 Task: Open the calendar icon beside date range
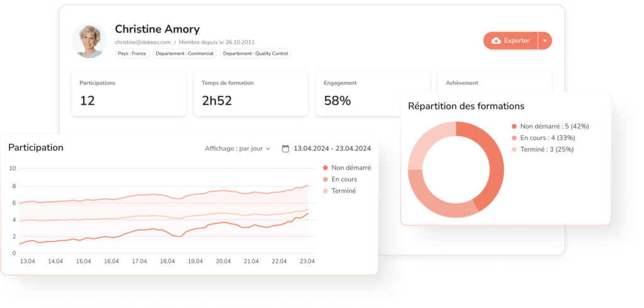pos(286,149)
